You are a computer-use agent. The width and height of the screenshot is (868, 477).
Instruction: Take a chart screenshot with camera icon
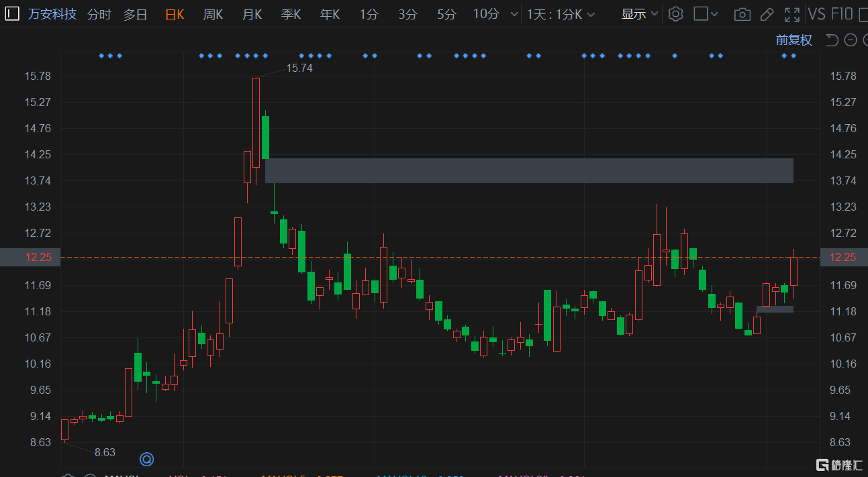742,14
